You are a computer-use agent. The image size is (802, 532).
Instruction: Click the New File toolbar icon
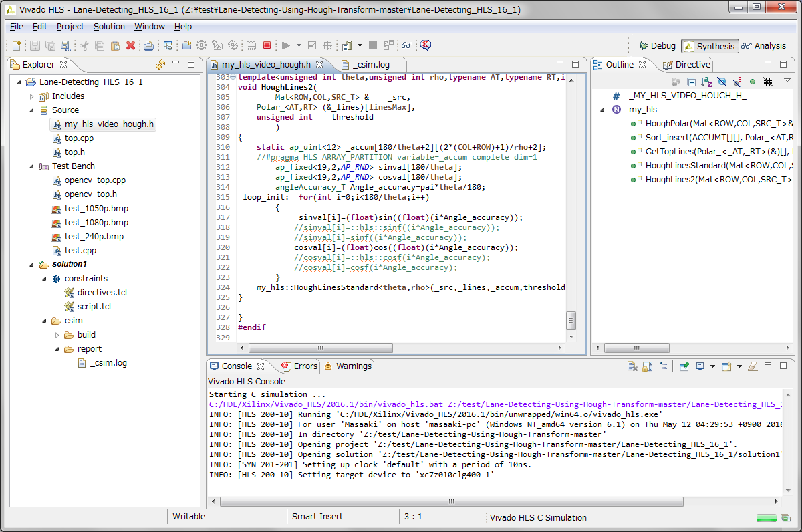(17, 46)
